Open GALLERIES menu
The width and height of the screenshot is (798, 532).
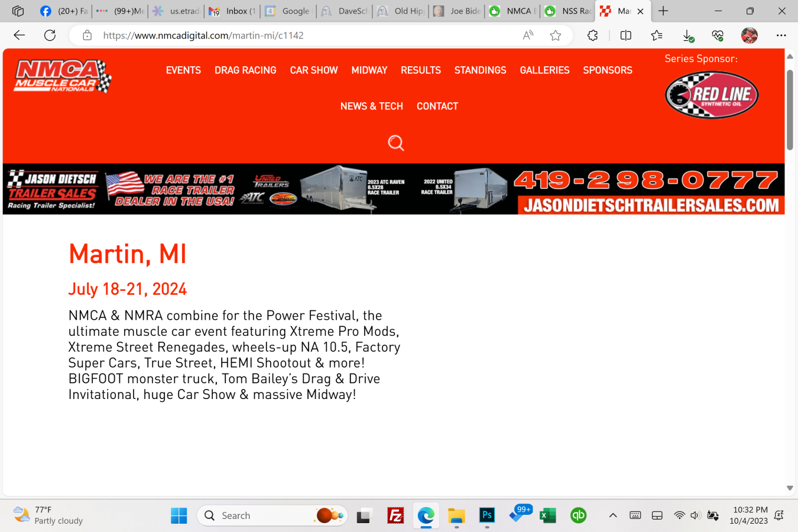coord(545,70)
